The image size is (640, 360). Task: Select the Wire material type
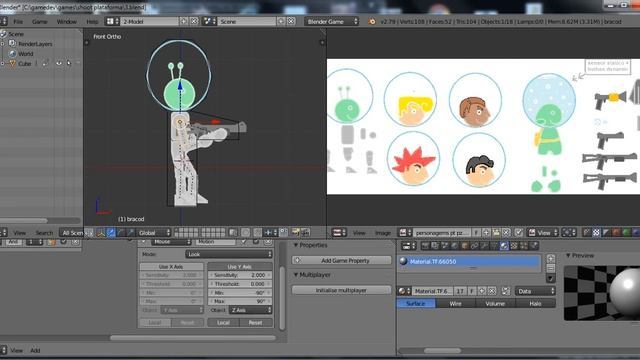coord(456,303)
